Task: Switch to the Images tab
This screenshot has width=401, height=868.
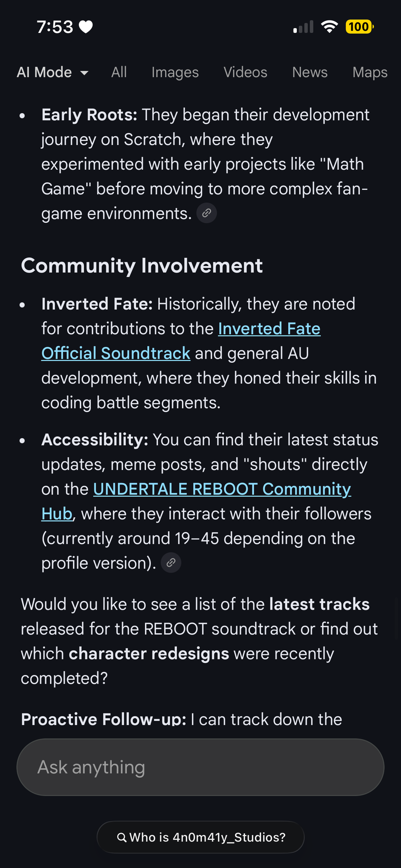Action: 175,72
